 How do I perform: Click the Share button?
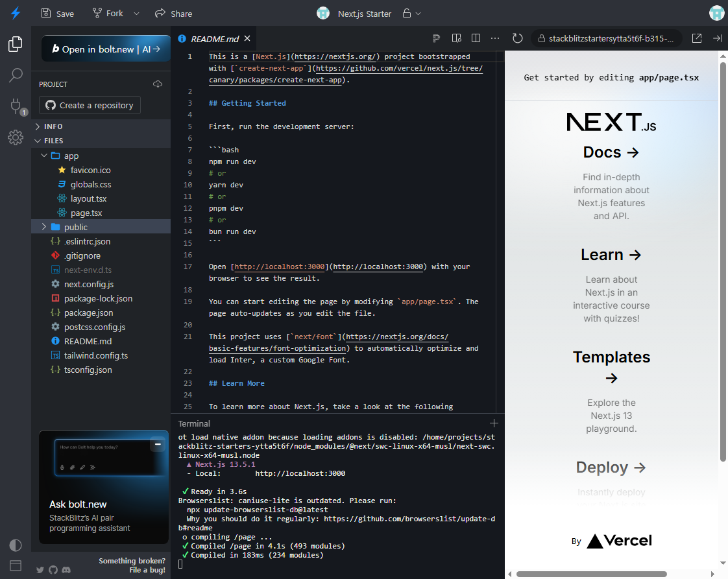point(174,14)
